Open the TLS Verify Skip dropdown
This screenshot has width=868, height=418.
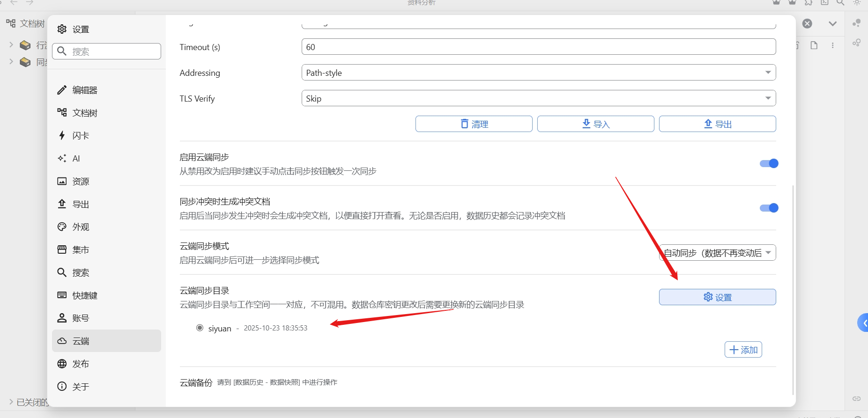pos(539,98)
